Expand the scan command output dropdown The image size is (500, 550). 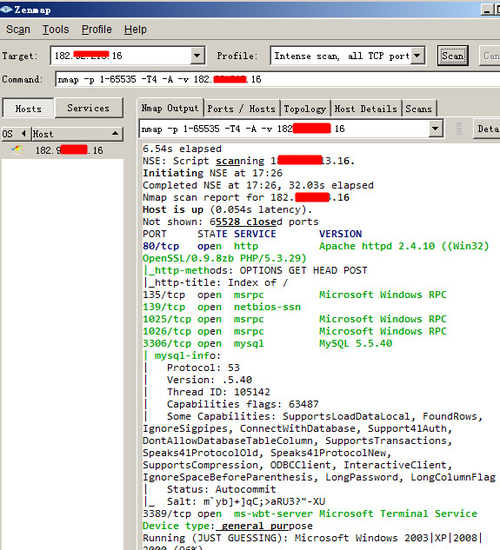click(435, 129)
